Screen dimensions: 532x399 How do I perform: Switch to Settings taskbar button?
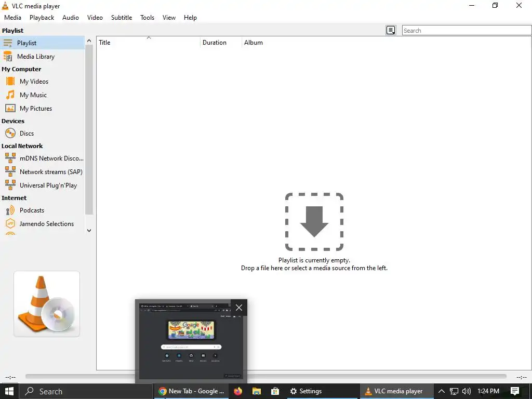(x=322, y=391)
